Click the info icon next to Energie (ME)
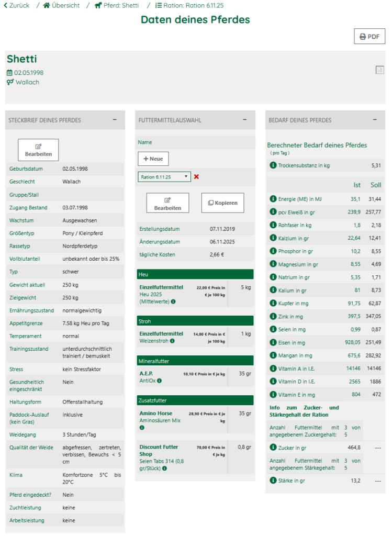The image size is (392, 536). 273,199
